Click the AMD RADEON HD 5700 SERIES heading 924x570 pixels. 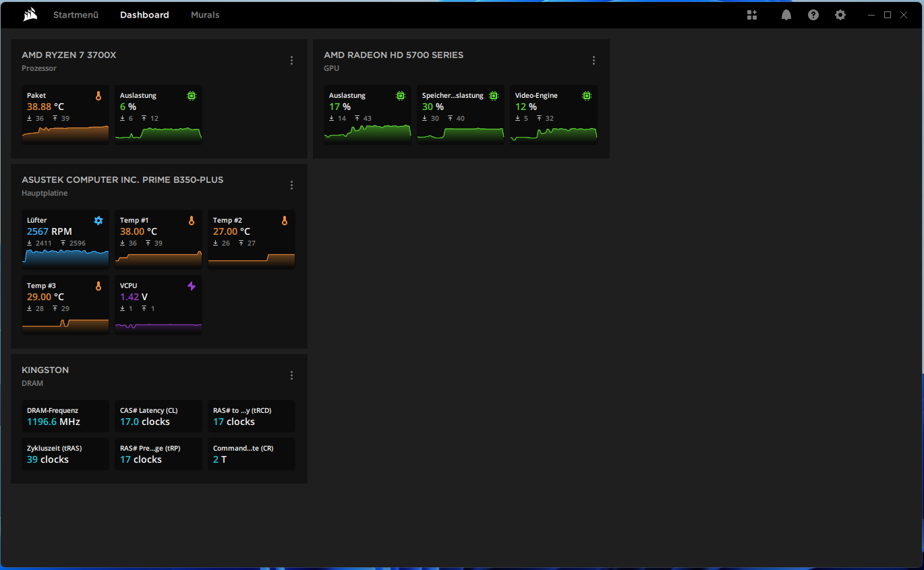pos(394,55)
